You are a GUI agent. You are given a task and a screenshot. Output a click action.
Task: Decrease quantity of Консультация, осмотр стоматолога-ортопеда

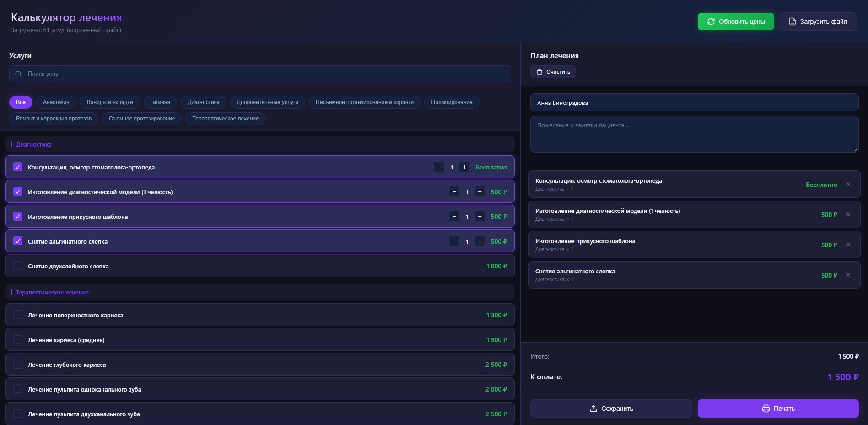(439, 167)
